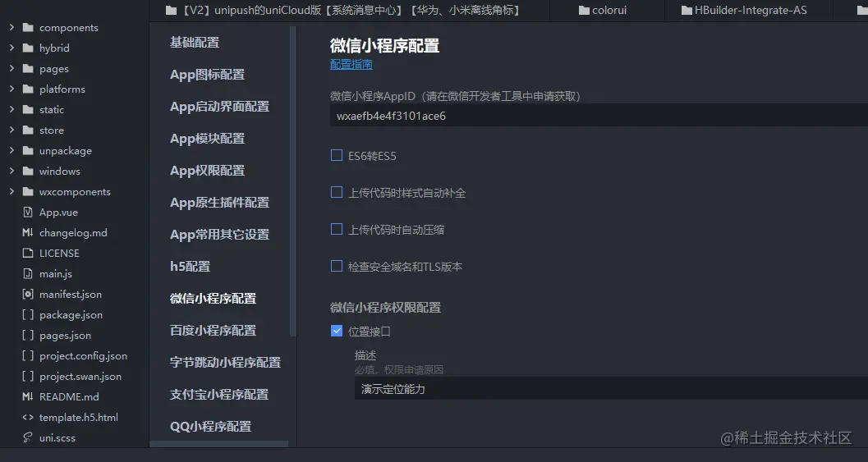
Task: Click the bracket icon beside project.config.json
Action: (28, 355)
